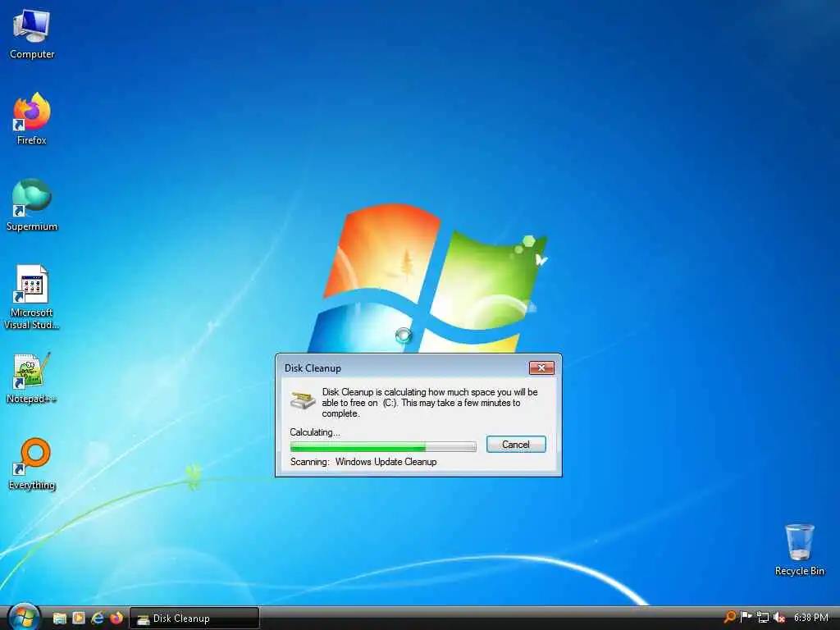Click the muted volume tray icon
Screen dimensions: 840x630
tap(779, 618)
